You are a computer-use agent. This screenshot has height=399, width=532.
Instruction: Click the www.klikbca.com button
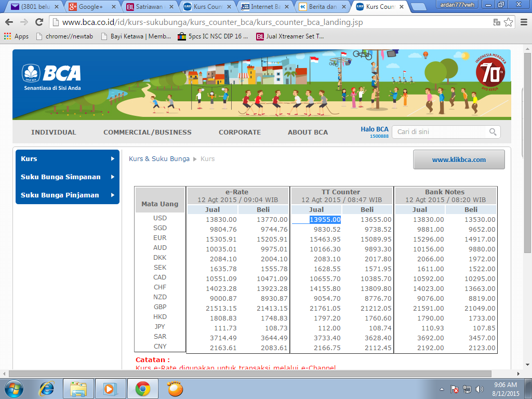coord(459,159)
